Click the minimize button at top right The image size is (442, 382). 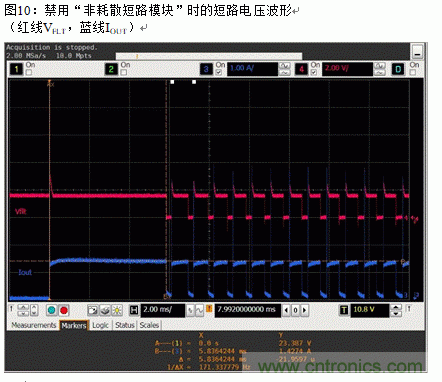click(417, 52)
